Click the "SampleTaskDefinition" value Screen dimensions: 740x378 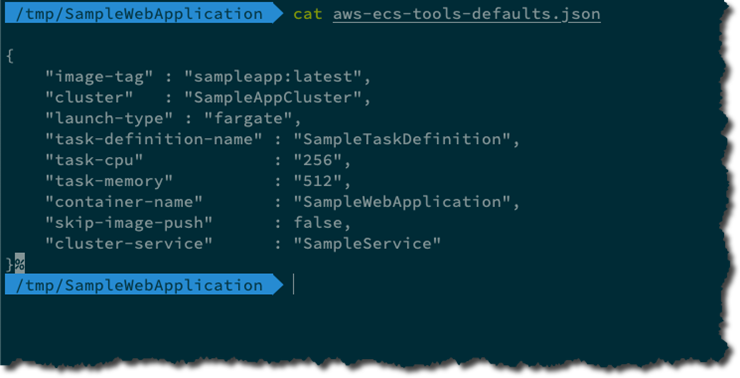403,139
